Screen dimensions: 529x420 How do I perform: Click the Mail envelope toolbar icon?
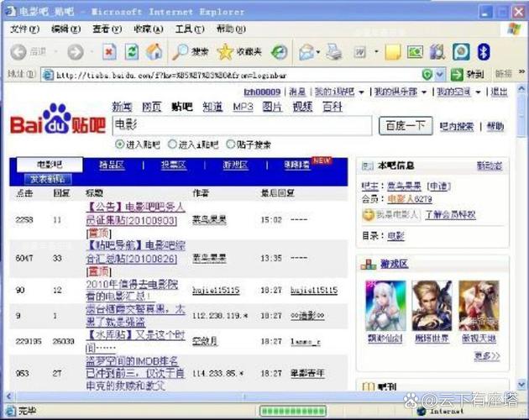(x=306, y=52)
